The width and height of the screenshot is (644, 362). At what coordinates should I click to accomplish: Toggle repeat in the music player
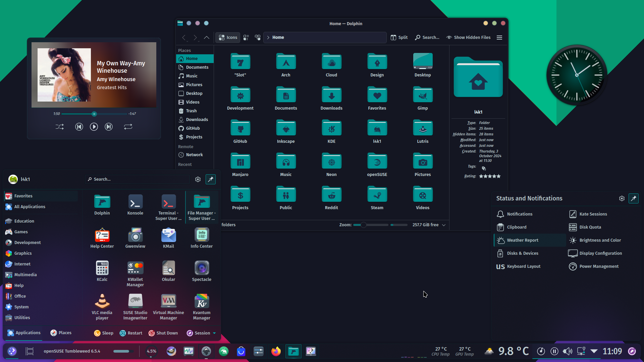(x=128, y=127)
